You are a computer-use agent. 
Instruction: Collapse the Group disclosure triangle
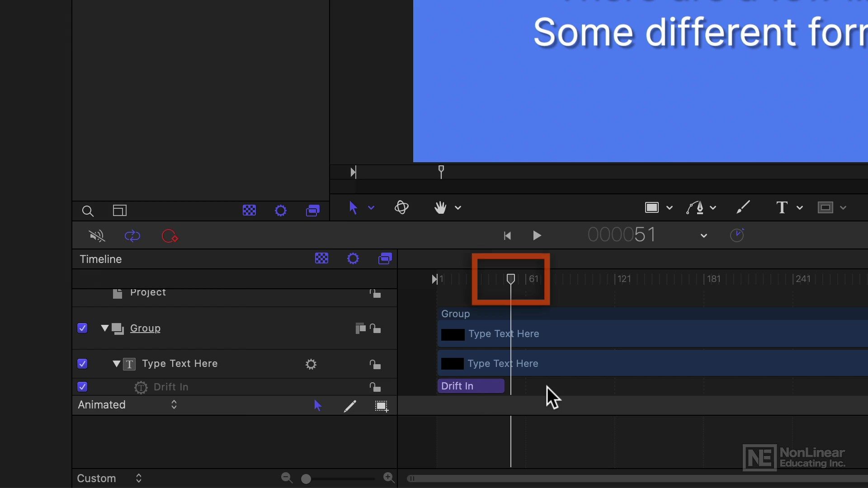(x=105, y=328)
